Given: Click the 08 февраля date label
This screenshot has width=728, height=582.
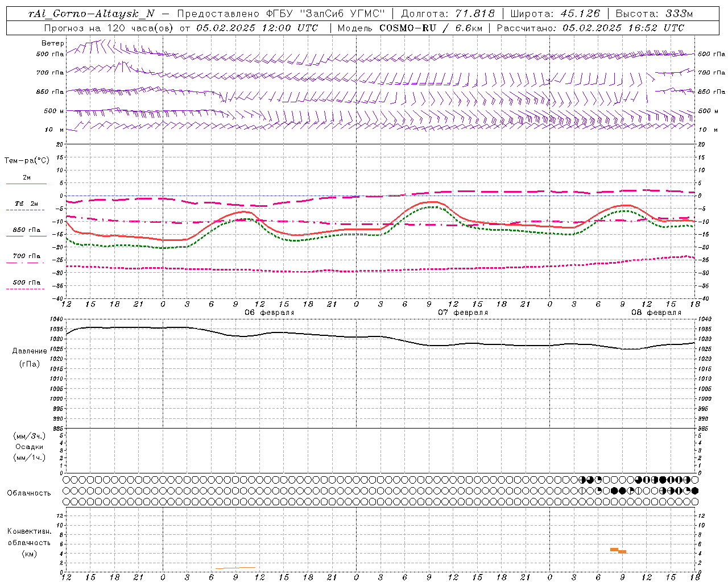Looking at the screenshot, I should tap(656, 313).
